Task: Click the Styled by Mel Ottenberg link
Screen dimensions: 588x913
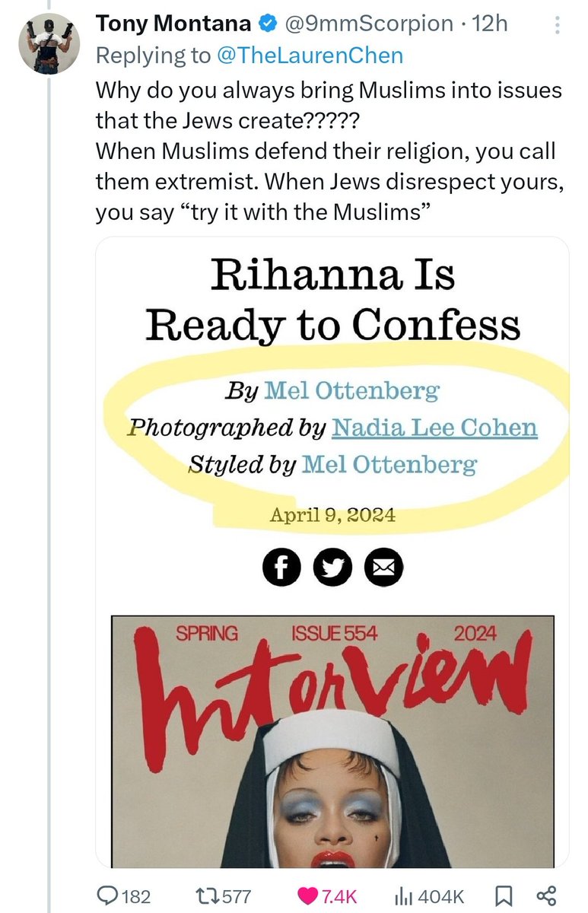Action: [x=389, y=463]
